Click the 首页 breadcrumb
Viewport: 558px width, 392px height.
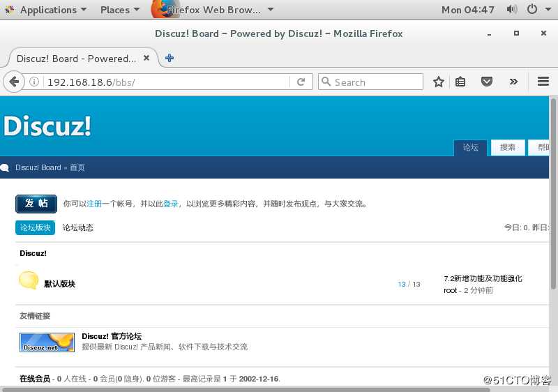coord(77,167)
